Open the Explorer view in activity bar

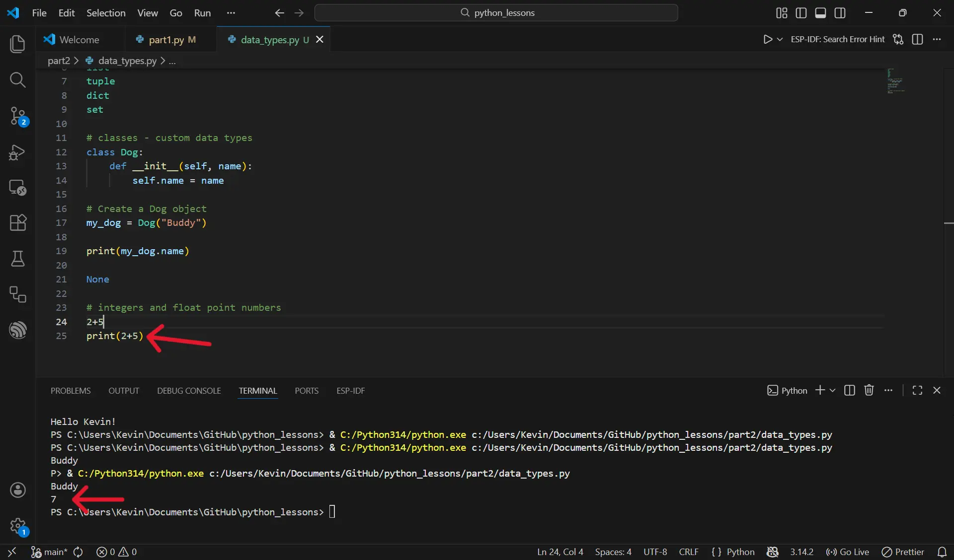(18, 44)
